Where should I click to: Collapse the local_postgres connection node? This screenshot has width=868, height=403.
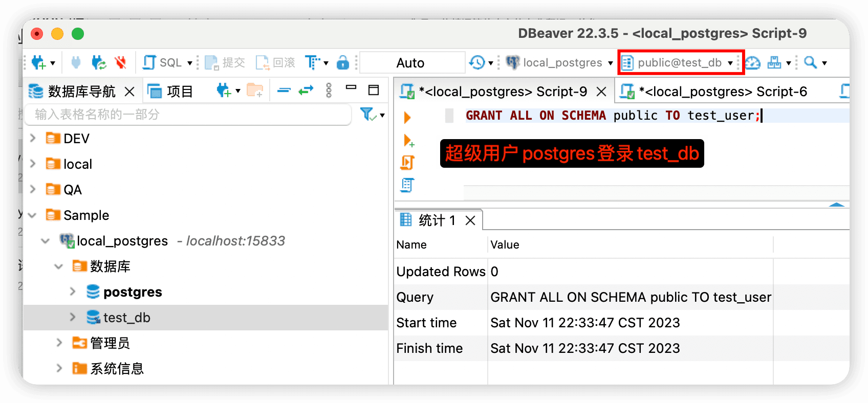coord(46,241)
